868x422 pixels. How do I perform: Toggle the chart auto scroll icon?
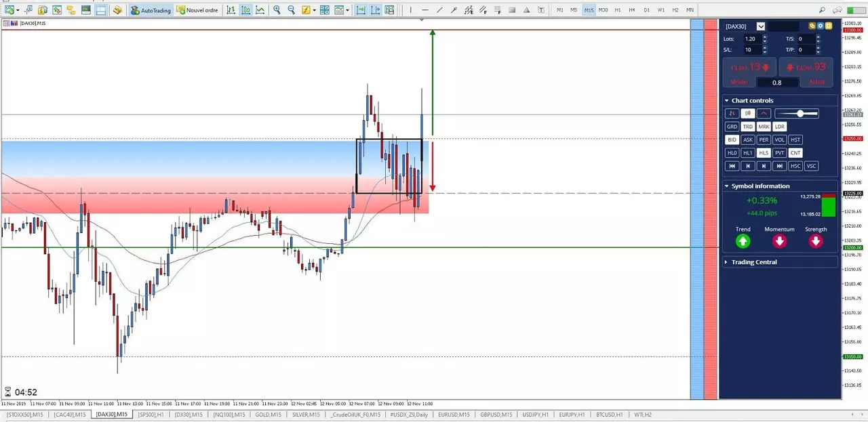361,10
